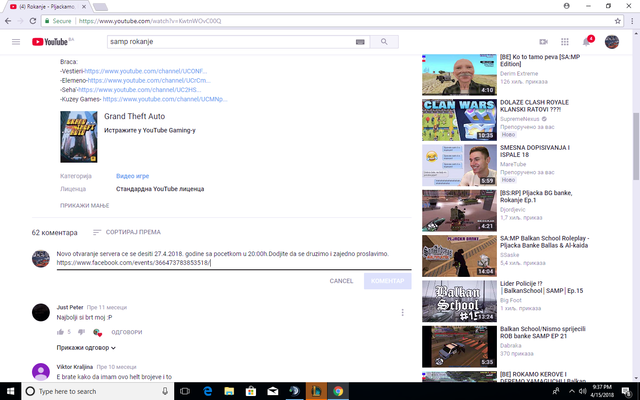Open Mail app from taskbar
Image resolution: width=640 pixels, height=400 pixels.
click(273, 391)
